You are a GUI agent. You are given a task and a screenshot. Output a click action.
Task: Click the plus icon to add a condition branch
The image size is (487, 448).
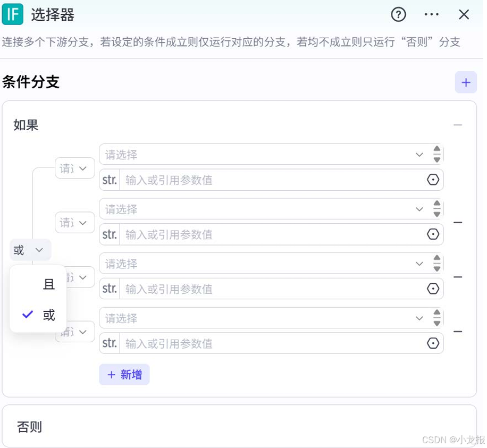coord(466,82)
